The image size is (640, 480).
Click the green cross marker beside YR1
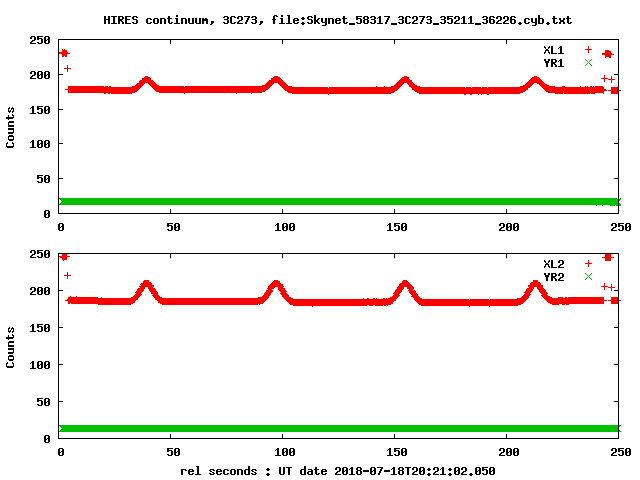point(588,63)
